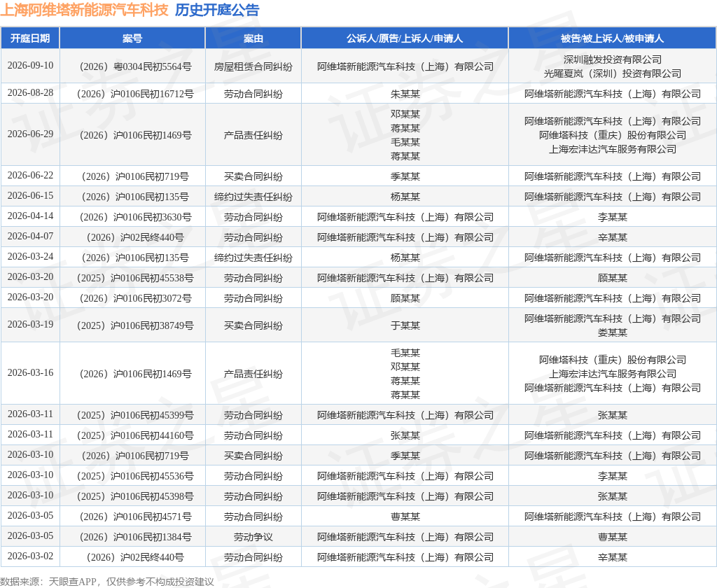The height and width of the screenshot is (588, 717).
Task: Select case number (2025)沪0106民初38749号
Action: pyautogui.click(x=135, y=325)
